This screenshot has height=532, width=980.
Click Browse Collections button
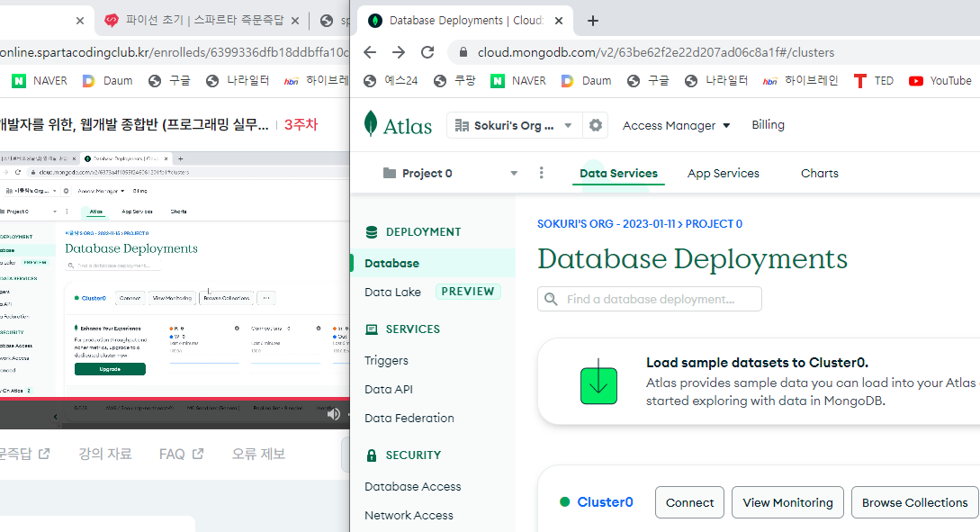click(914, 502)
